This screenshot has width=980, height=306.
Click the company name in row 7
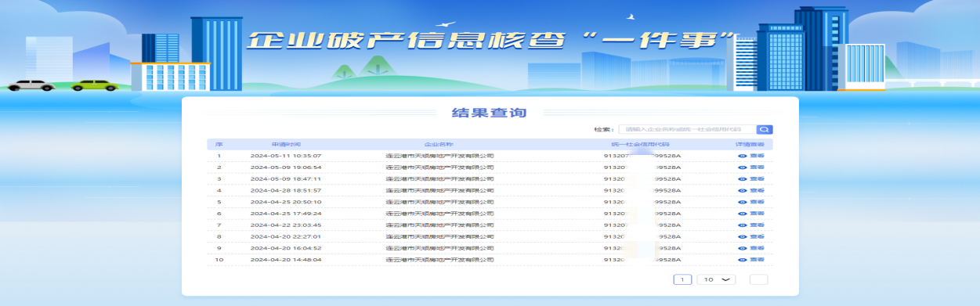439,225
